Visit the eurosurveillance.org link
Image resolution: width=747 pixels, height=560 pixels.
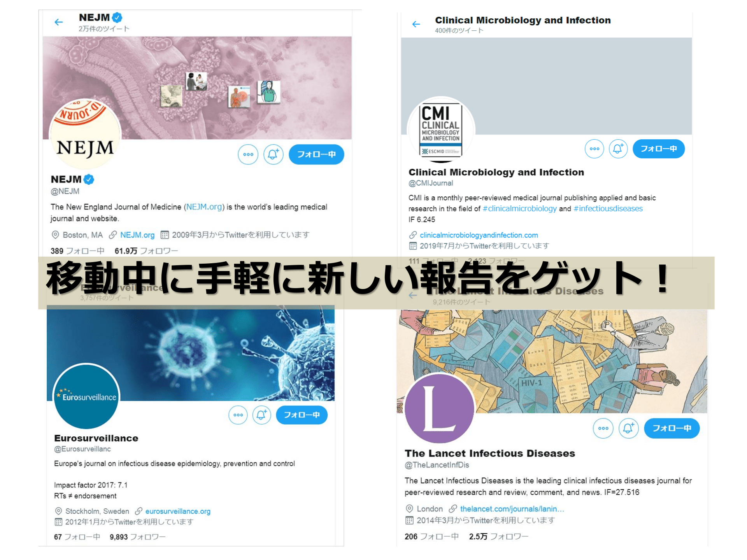178,511
